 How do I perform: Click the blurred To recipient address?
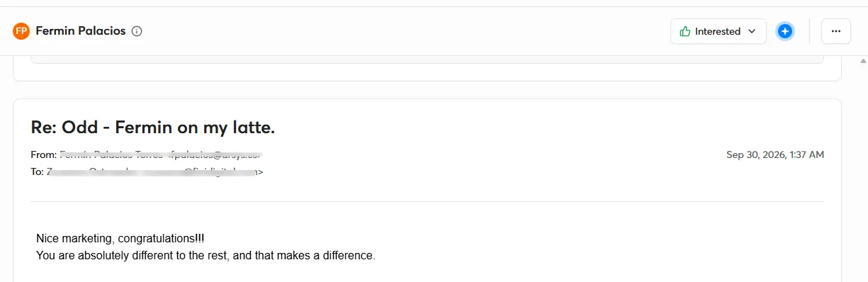coord(155,171)
